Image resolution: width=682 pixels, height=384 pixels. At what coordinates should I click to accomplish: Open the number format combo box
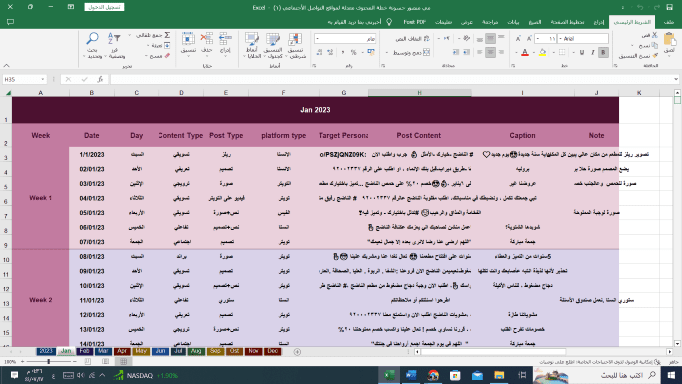[x=345, y=39]
